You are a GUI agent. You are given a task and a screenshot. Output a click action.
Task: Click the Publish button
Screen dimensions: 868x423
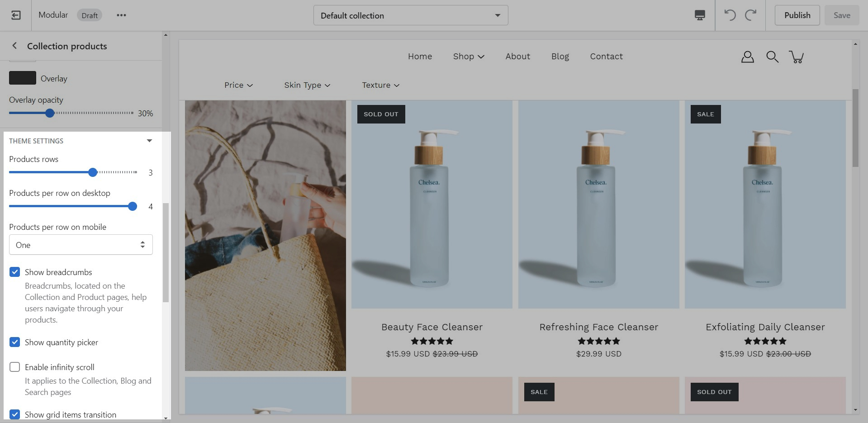pos(797,15)
